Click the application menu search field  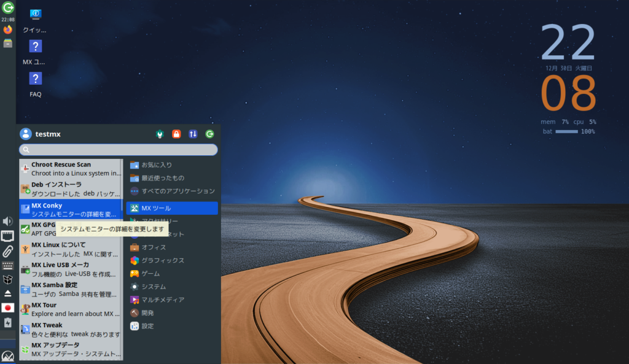pos(118,150)
